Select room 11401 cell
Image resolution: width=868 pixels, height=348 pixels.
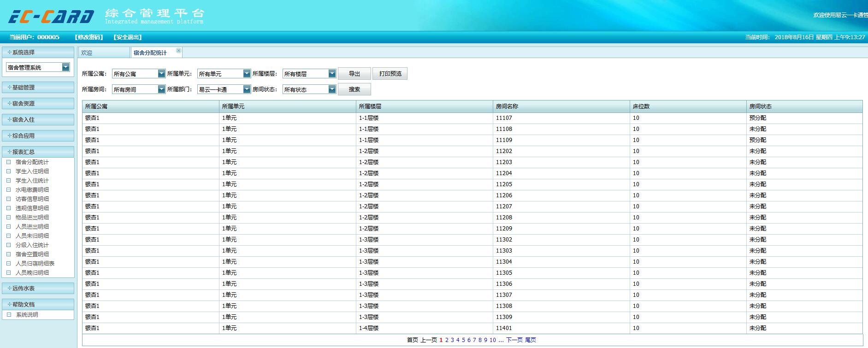(x=561, y=328)
